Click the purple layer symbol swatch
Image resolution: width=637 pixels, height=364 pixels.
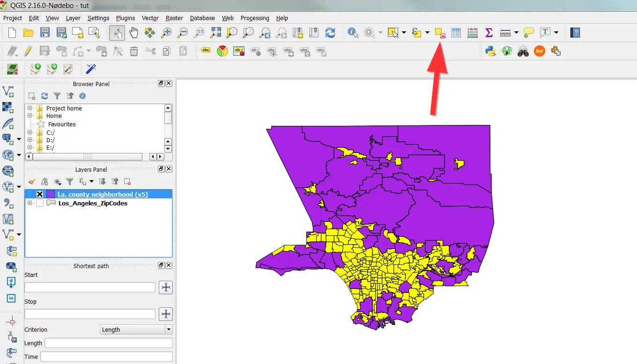tap(50, 194)
